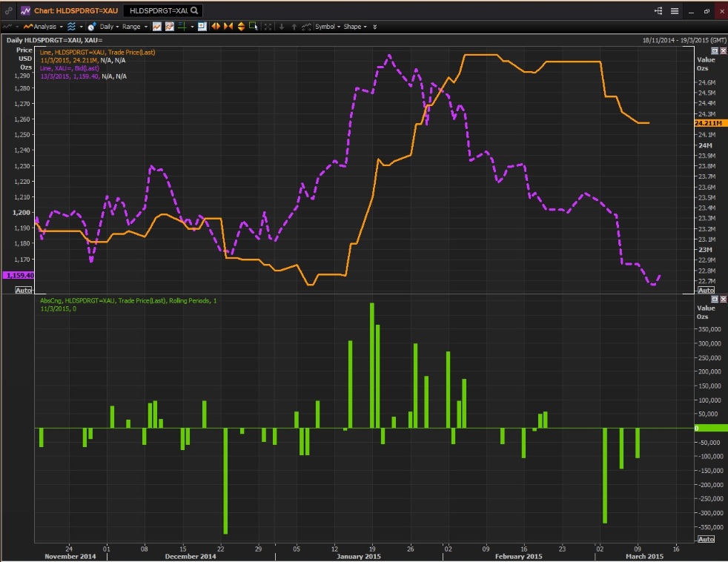Click the related-data tree icon
Image resolution: width=728 pixels, height=562 pixels.
[658, 11]
